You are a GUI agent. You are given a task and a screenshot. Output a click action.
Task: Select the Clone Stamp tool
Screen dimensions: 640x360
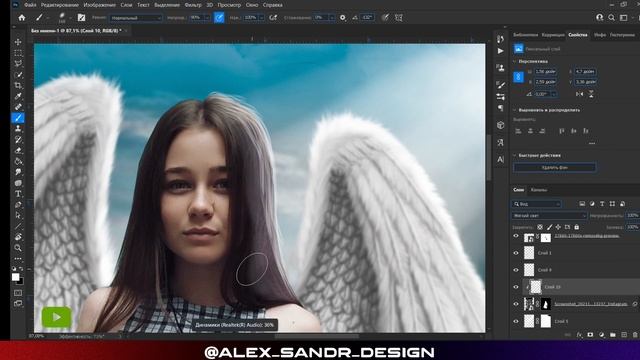tap(18, 129)
